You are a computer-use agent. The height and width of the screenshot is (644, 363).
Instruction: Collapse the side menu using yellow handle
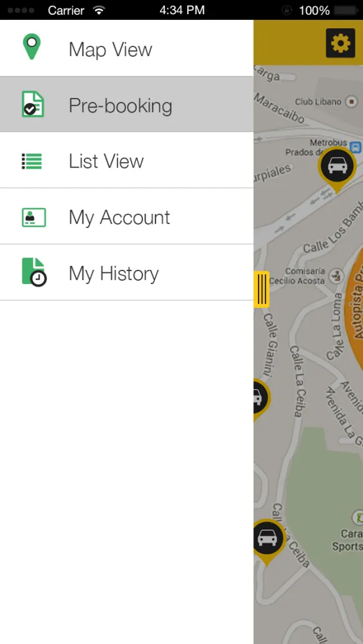click(x=262, y=289)
